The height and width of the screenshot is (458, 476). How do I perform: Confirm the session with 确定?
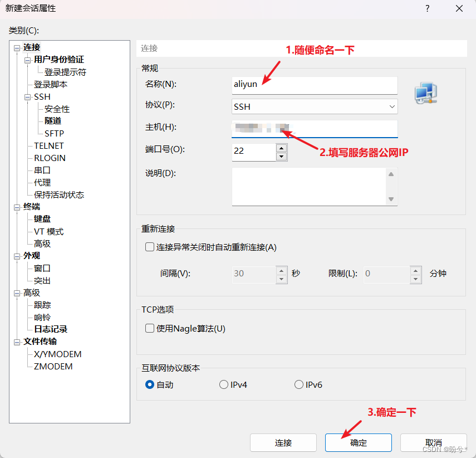[x=358, y=442]
